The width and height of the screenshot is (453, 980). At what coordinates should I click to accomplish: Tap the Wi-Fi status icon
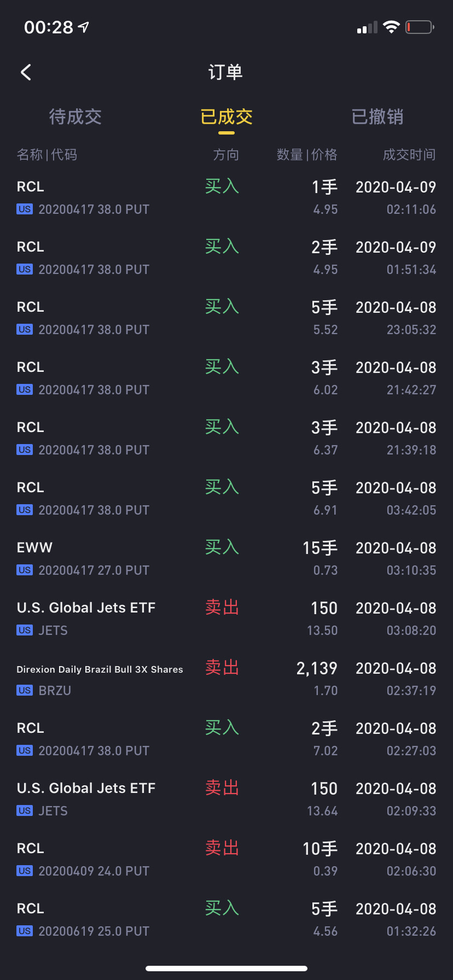(x=391, y=27)
